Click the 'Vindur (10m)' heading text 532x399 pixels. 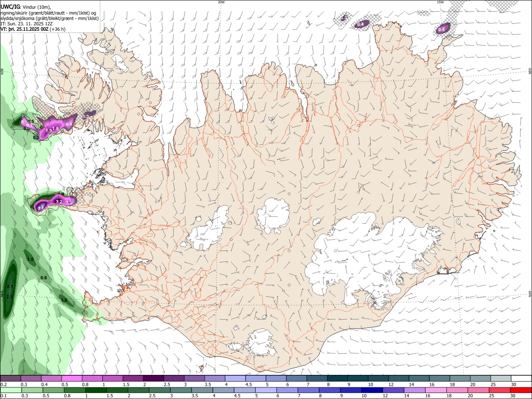coord(37,7)
